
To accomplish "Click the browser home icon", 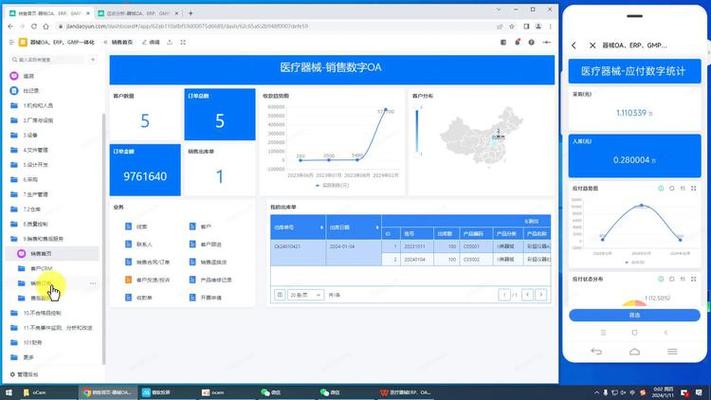I will (x=46, y=26).
